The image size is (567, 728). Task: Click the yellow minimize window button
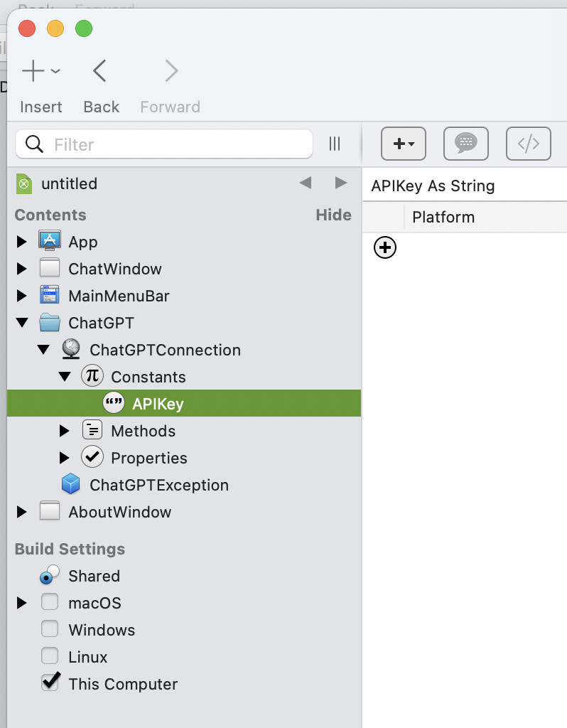[x=55, y=28]
